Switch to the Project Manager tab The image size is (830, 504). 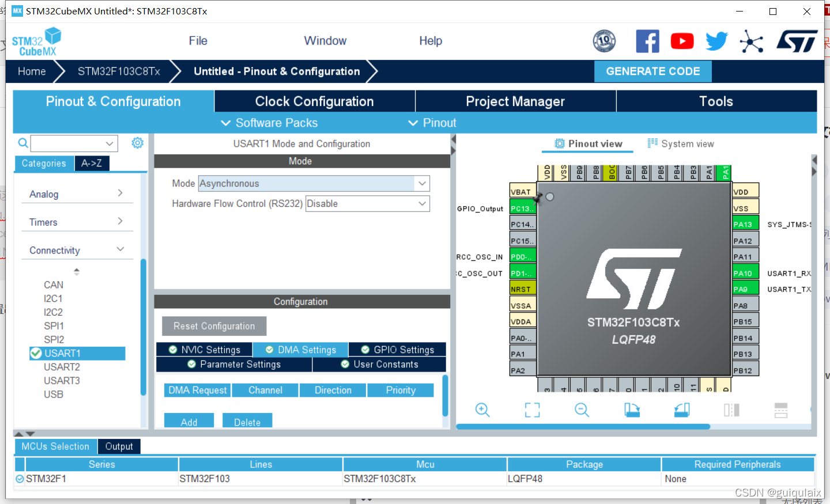tap(515, 101)
